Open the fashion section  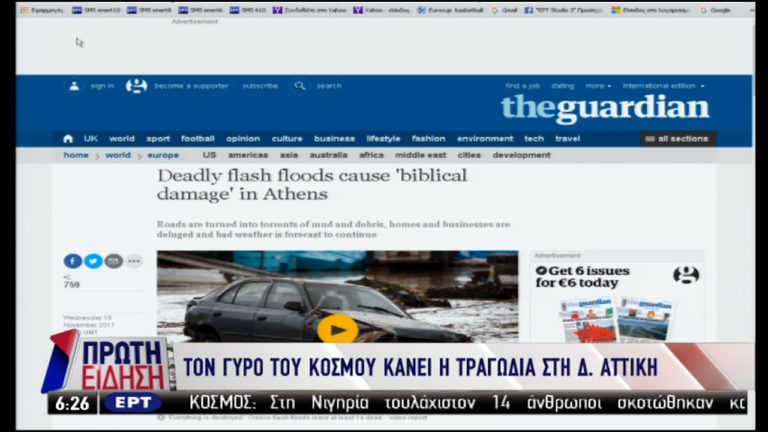[x=428, y=139]
